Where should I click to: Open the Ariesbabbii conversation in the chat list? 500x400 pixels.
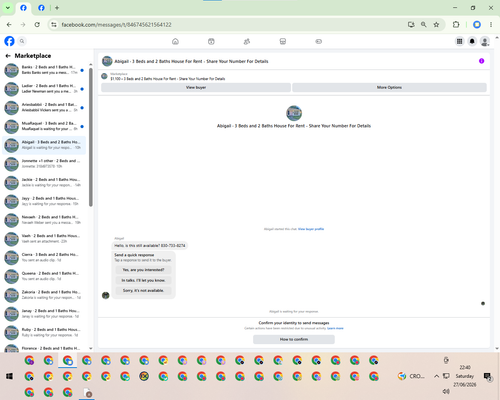[x=44, y=107]
